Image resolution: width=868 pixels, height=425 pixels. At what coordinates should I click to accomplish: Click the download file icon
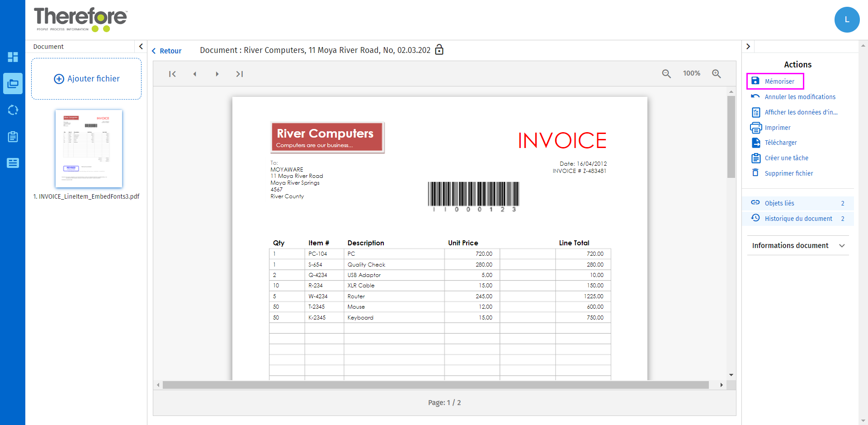click(x=756, y=143)
